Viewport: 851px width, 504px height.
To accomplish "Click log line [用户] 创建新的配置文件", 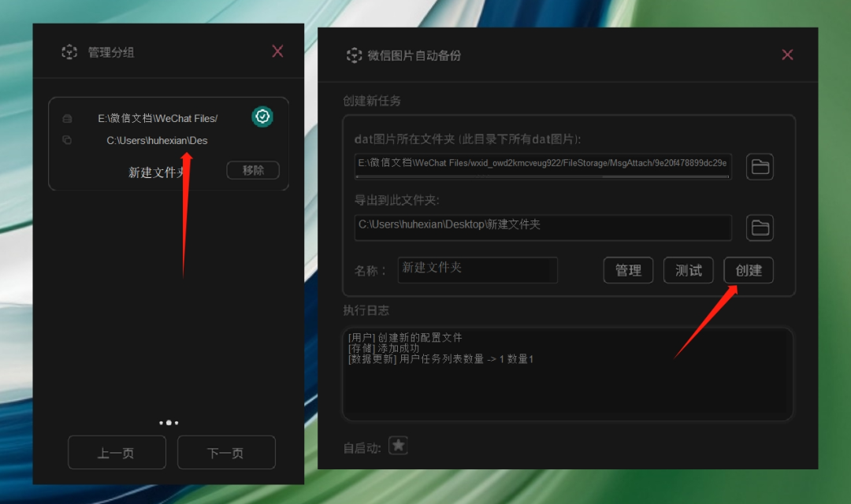I will 405,338.
